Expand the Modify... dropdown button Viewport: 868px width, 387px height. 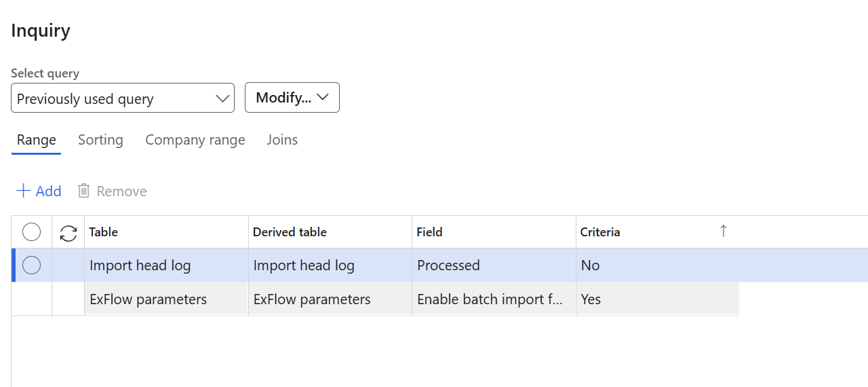click(292, 98)
